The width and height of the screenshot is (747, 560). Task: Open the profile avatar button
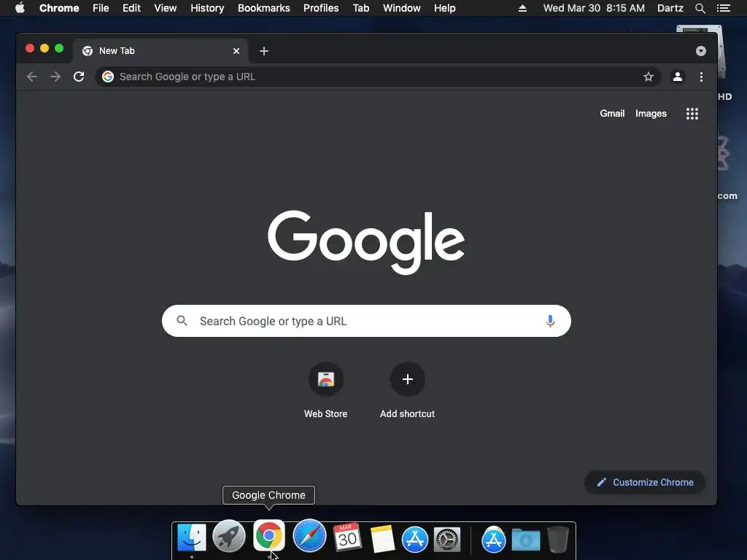[x=678, y=77]
